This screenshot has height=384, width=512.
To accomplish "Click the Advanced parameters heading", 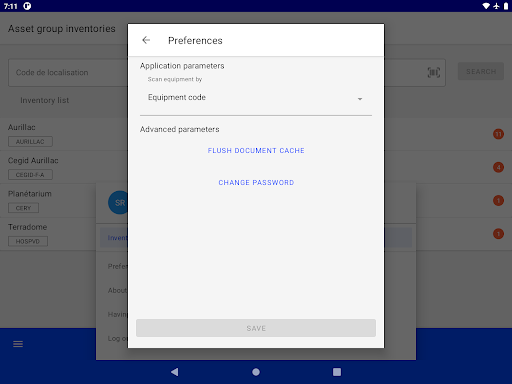I will click(x=180, y=129).
